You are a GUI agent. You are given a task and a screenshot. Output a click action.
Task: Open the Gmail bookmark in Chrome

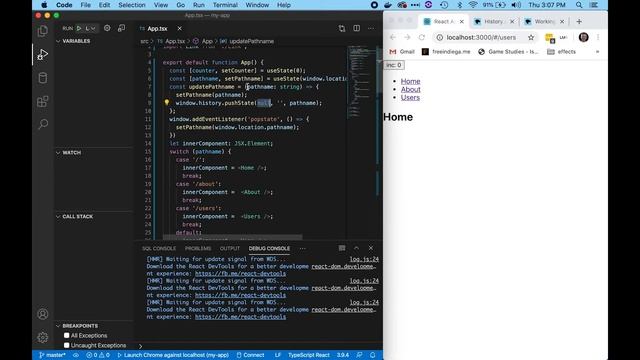point(402,52)
